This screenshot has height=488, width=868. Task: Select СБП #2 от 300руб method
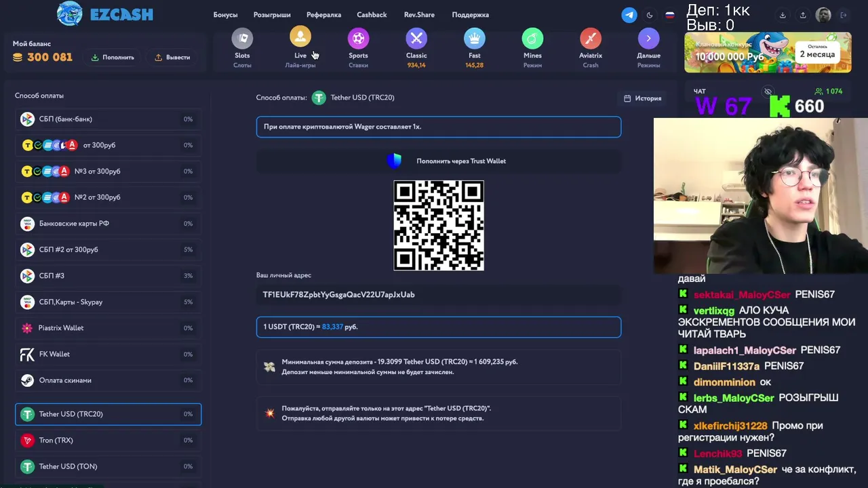point(108,249)
